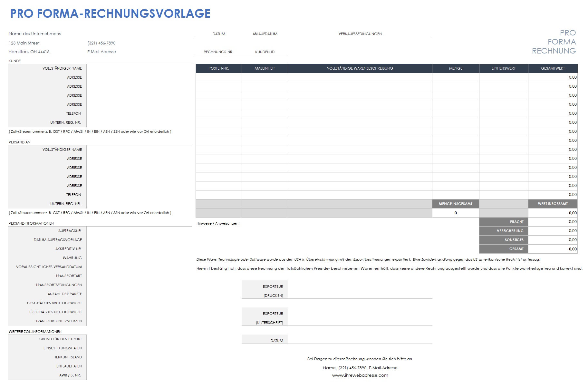Select the 'Name des Unternehmens' text
Screen dimensions: 588x389
(x=35, y=34)
